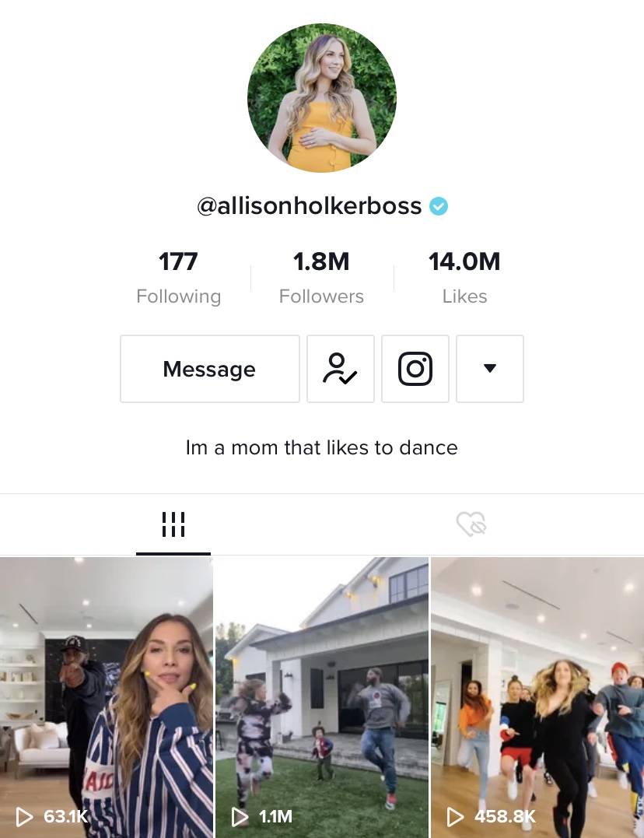Click the Followers label under 1.8M

point(321,296)
